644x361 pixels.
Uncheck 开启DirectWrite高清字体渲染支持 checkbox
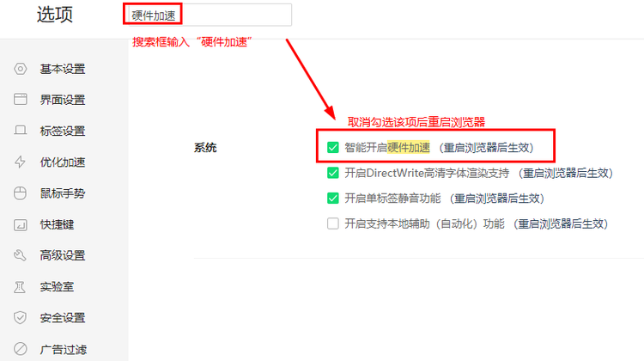pos(332,173)
